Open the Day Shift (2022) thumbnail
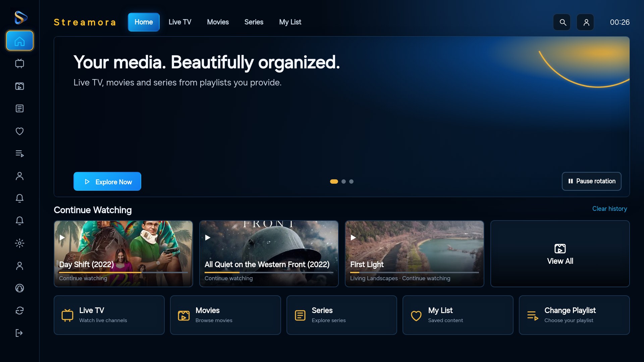 pos(123,254)
